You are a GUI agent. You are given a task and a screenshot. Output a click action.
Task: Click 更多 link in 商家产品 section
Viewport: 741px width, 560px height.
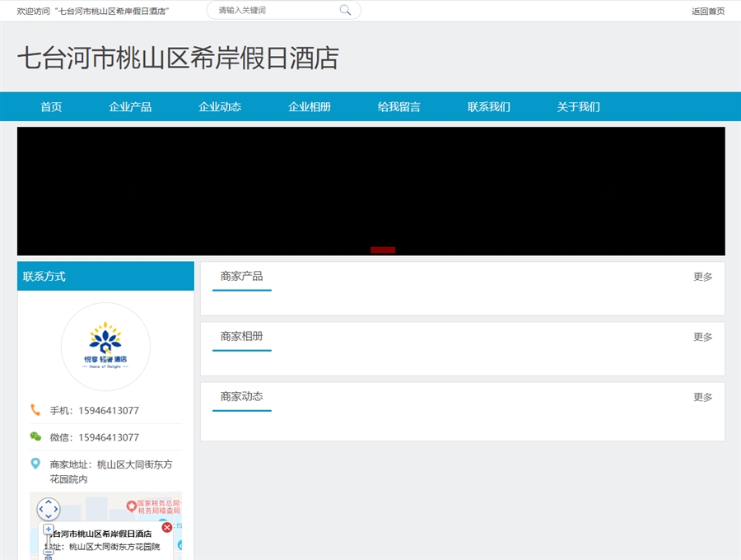point(702,277)
